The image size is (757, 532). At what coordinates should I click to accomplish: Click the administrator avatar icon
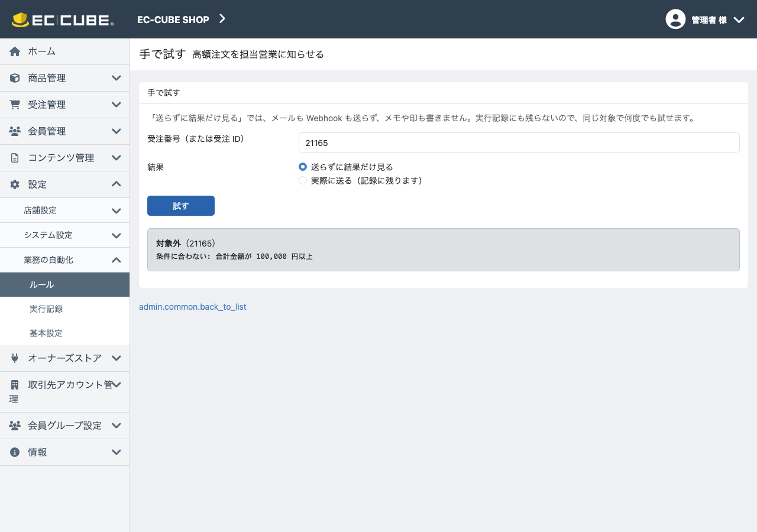point(675,20)
